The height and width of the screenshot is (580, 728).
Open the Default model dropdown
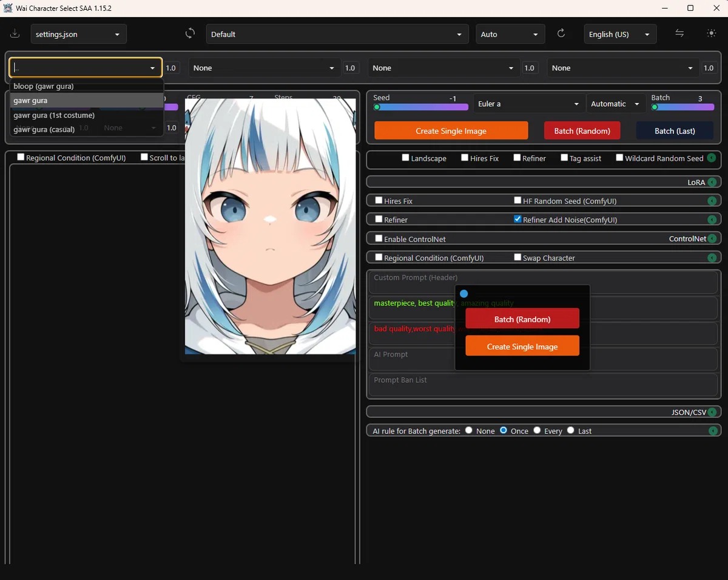coord(337,34)
